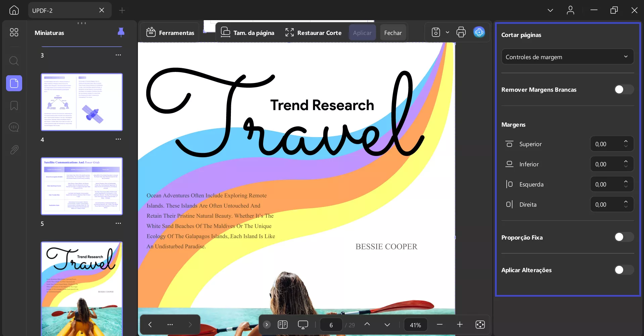Viewport: 644px width, 336px height.
Task: Expand the save options dropdown arrow
Action: point(447,32)
